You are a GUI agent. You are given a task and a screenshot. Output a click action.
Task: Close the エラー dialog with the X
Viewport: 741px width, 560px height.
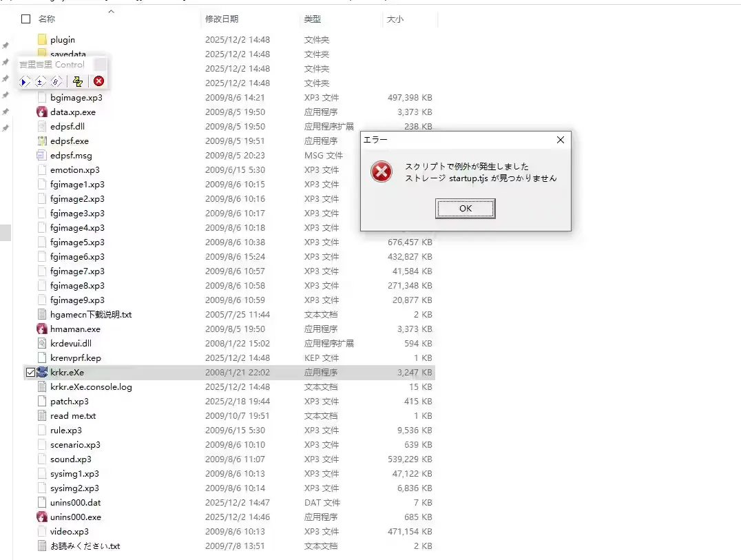(x=561, y=140)
